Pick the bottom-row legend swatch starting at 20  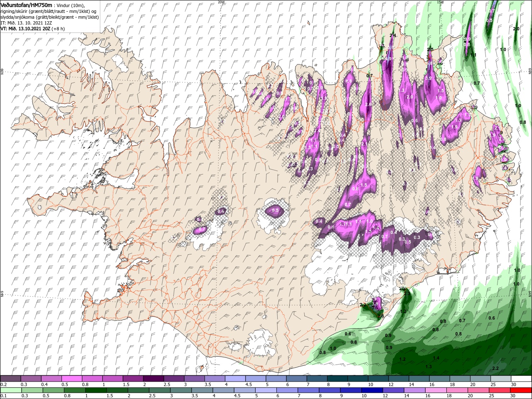[x=478, y=390]
